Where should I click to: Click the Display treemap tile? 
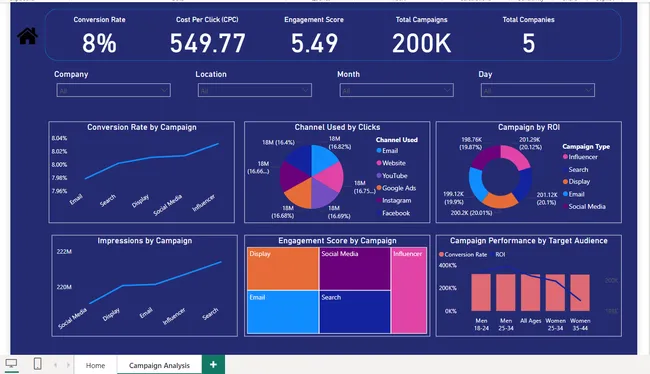pyautogui.click(x=283, y=268)
